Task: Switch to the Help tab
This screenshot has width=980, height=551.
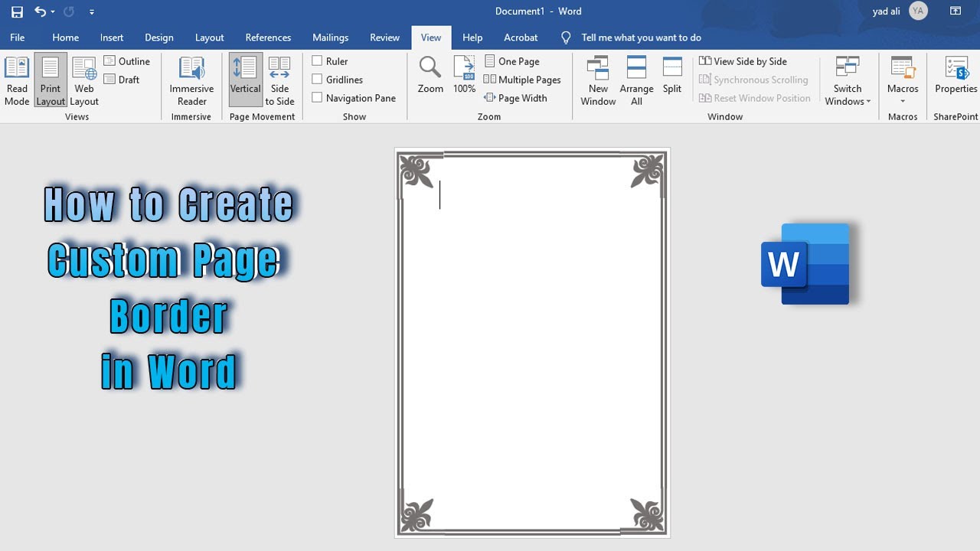Action: click(x=472, y=37)
